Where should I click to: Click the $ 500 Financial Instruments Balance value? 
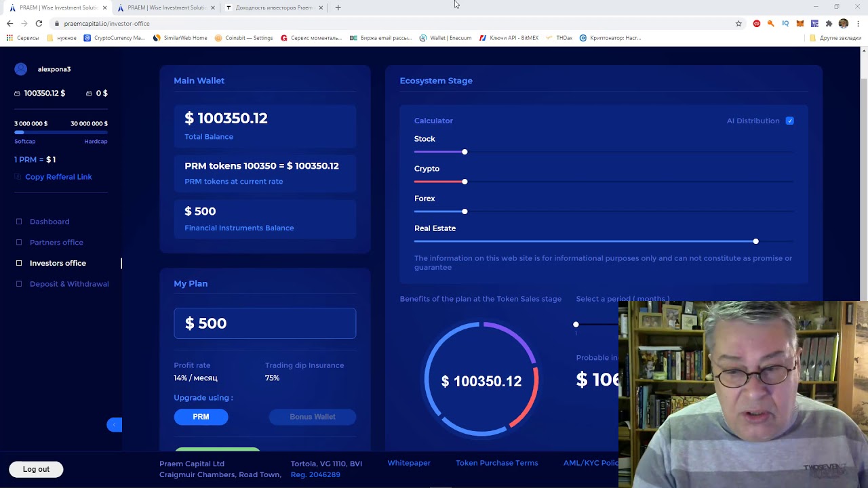point(200,211)
